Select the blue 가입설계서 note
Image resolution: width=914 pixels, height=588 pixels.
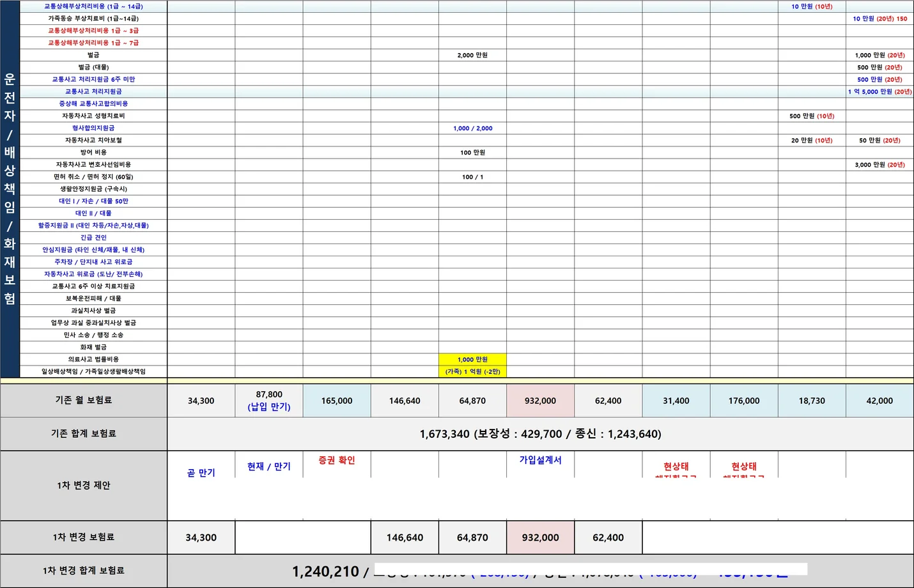coord(540,460)
